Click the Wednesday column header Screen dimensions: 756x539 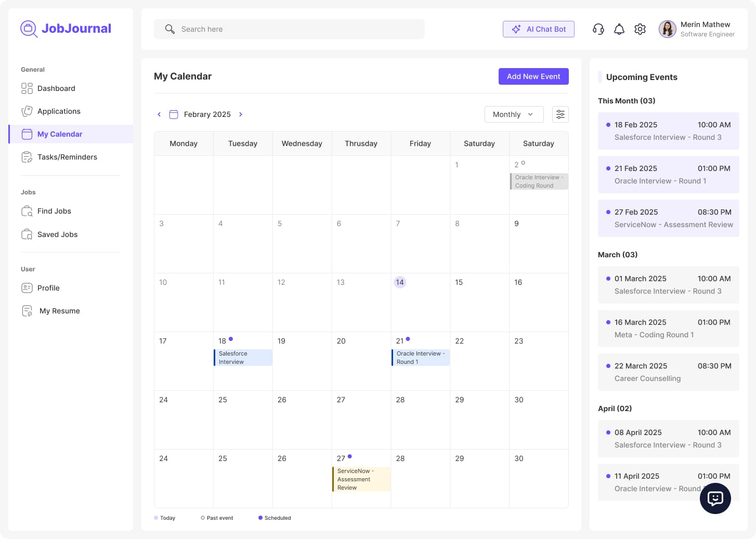302,143
